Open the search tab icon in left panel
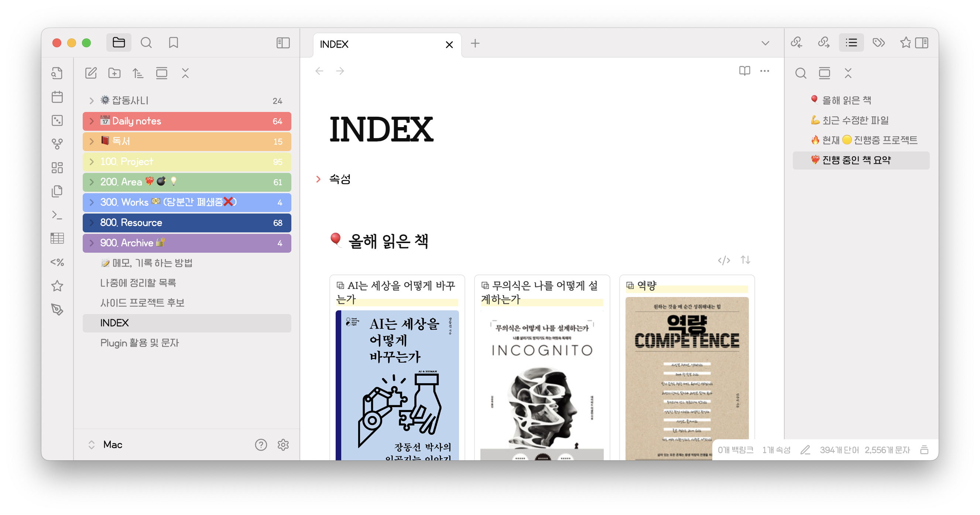This screenshot has width=980, height=515. tap(146, 42)
